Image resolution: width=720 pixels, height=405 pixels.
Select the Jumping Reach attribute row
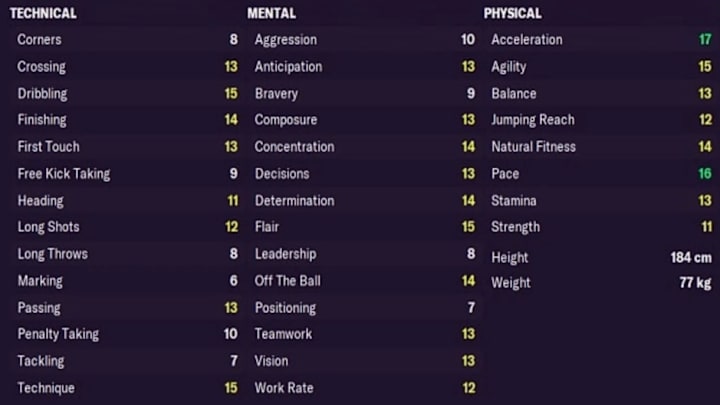[602, 120]
